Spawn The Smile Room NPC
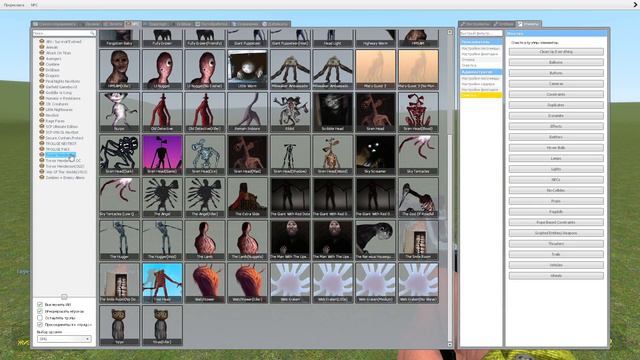 point(418,240)
